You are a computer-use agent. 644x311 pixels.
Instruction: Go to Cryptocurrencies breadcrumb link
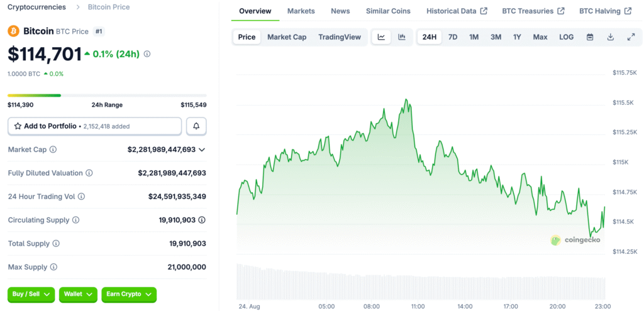click(x=36, y=7)
